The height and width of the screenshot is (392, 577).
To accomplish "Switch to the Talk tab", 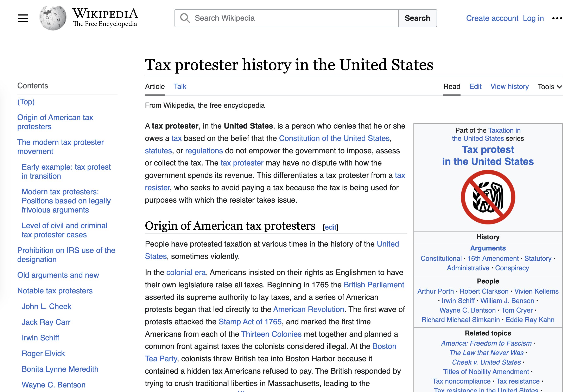I will click(180, 87).
